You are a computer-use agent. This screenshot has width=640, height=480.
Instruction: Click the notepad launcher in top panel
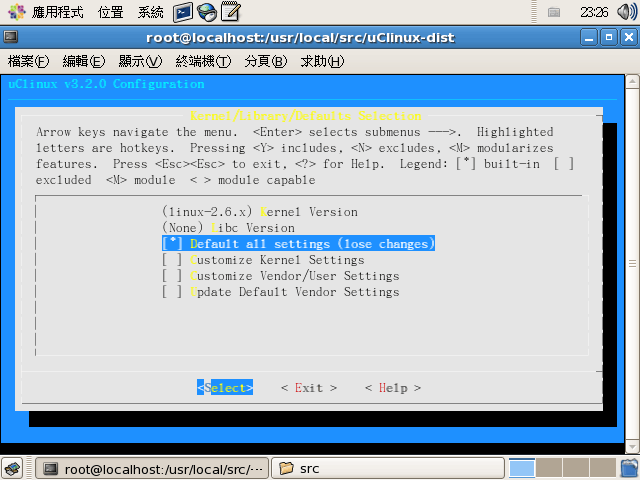(230, 12)
